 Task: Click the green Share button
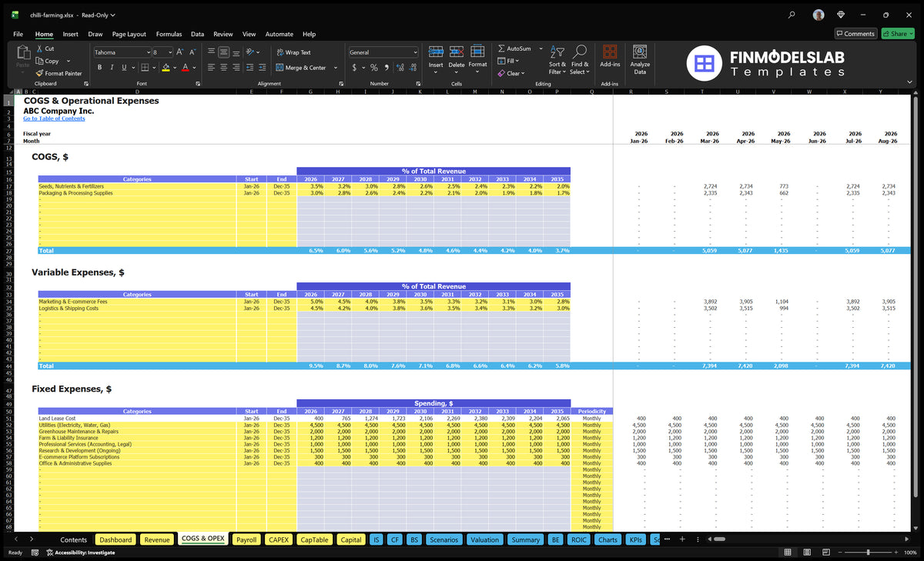tap(897, 34)
